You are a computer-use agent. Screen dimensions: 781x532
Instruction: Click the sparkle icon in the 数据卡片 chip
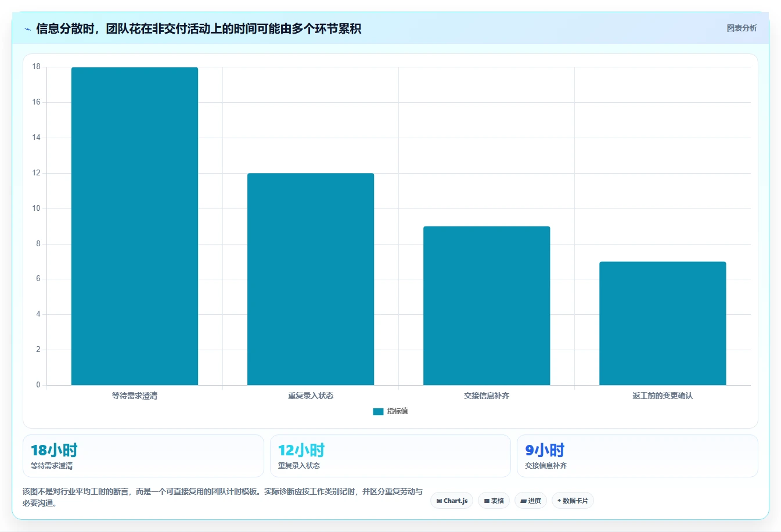click(x=559, y=500)
